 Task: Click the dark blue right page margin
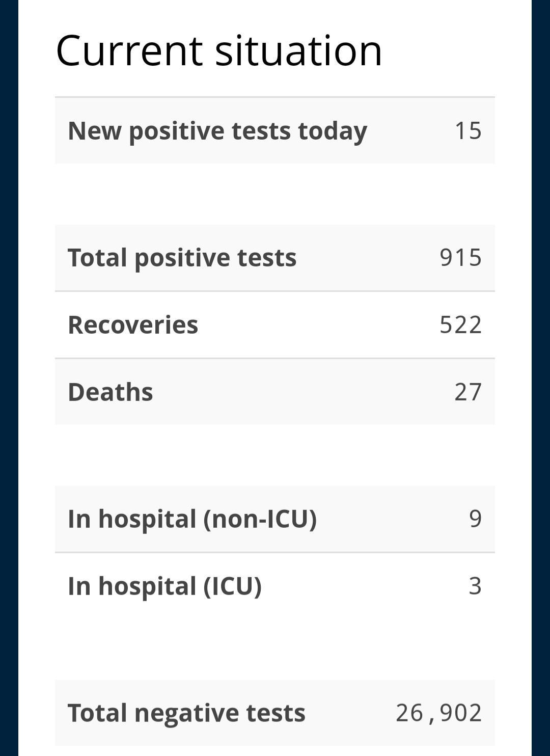tap(541, 378)
